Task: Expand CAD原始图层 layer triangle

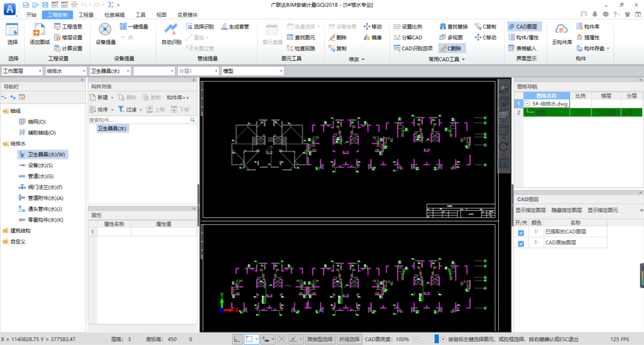Action: tap(536, 242)
